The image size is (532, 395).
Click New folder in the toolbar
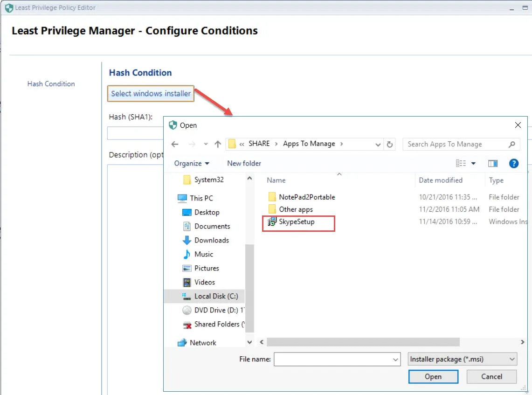pos(244,163)
